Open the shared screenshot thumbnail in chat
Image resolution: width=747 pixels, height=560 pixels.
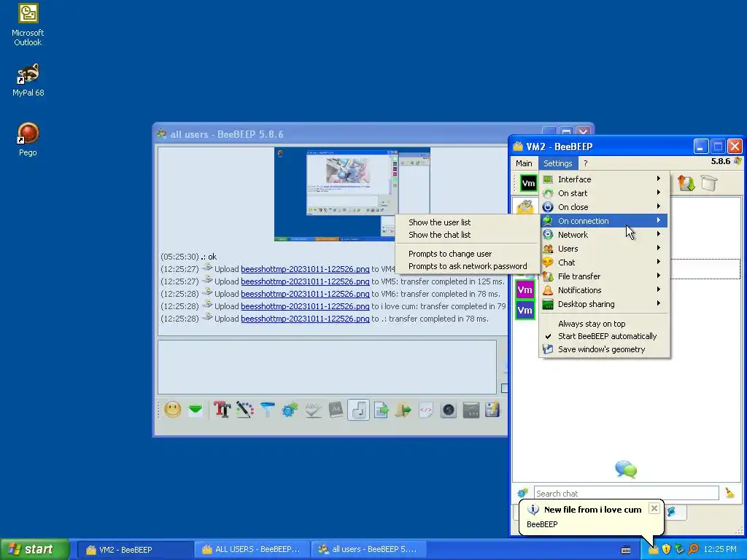click(x=352, y=194)
